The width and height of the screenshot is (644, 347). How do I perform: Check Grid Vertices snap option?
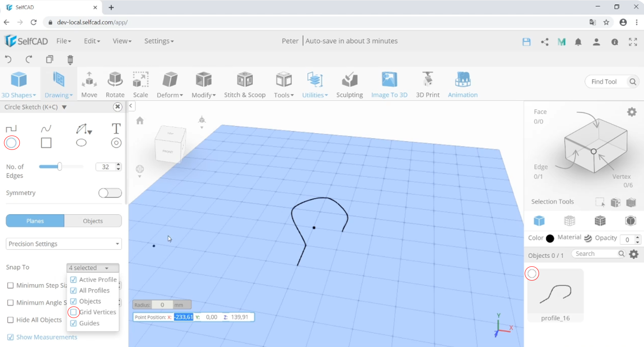pyautogui.click(x=73, y=312)
